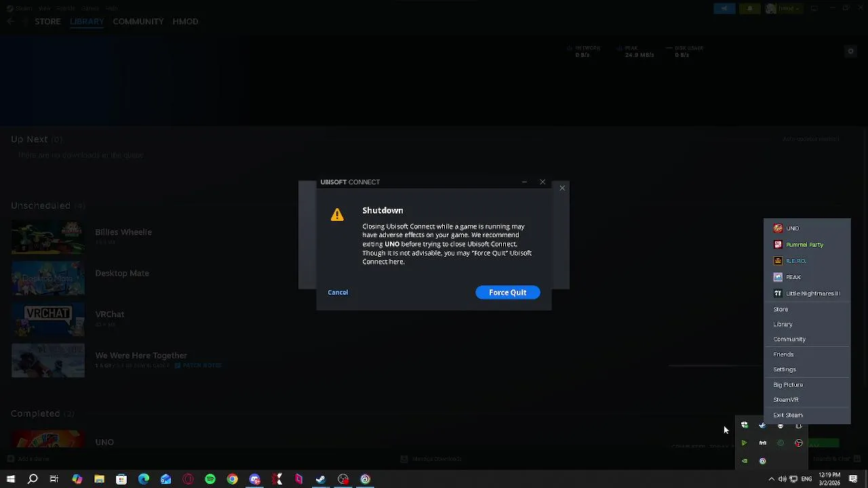Viewport: 868px width, 488px height.
Task: Open the clock showing 12:19 PM
Action: (x=829, y=479)
